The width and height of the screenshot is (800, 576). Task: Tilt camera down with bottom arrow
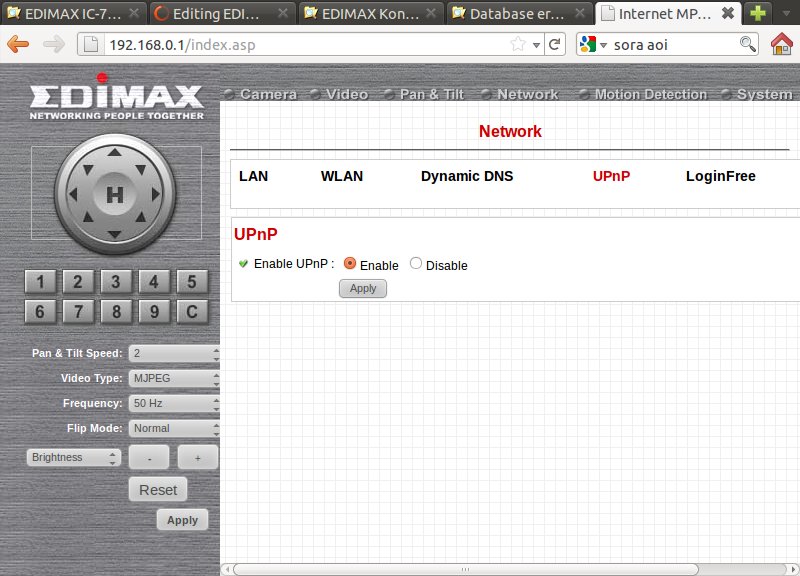pyautogui.click(x=115, y=234)
